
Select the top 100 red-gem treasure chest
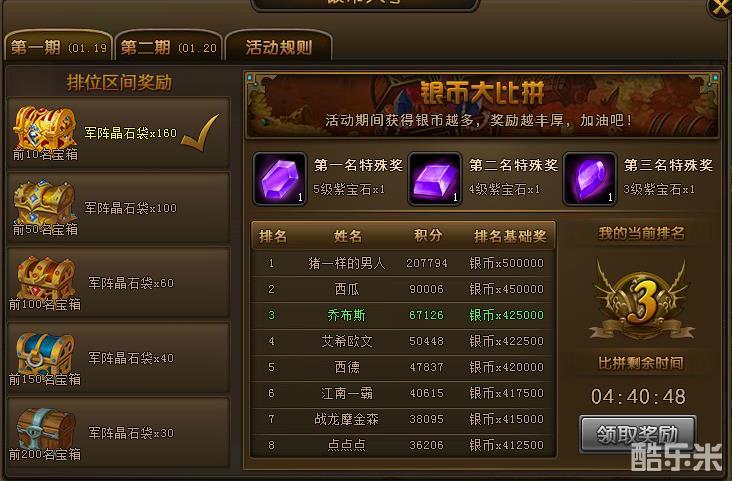46,278
